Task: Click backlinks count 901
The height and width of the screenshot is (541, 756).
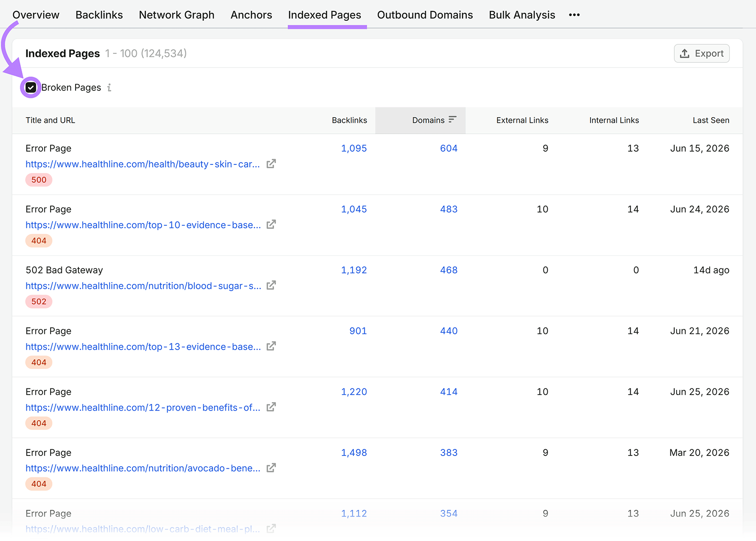Action: 358,331
